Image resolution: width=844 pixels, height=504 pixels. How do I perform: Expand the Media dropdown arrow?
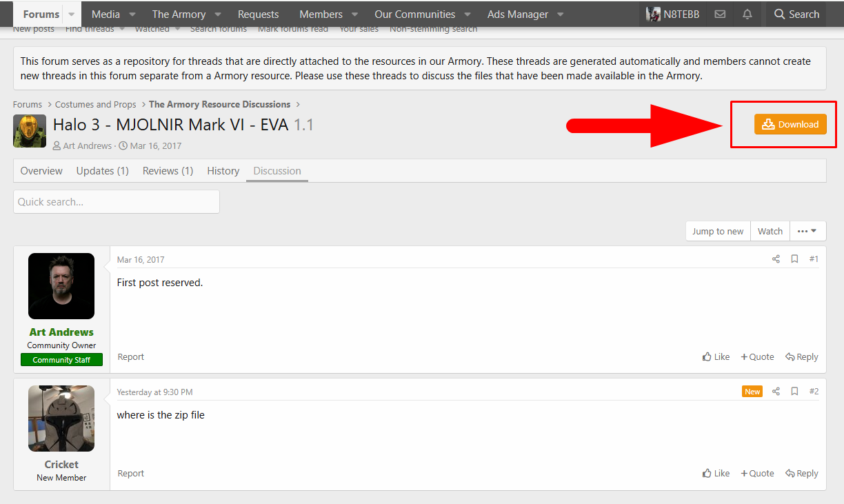[132, 14]
